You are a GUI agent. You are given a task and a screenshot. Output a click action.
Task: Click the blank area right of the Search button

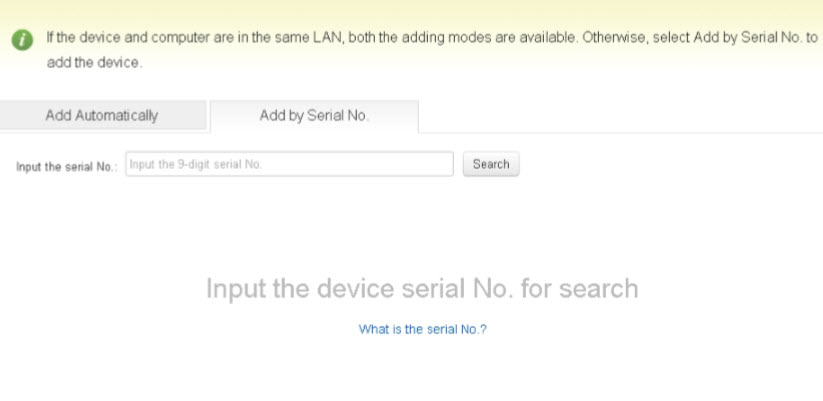[670, 164]
